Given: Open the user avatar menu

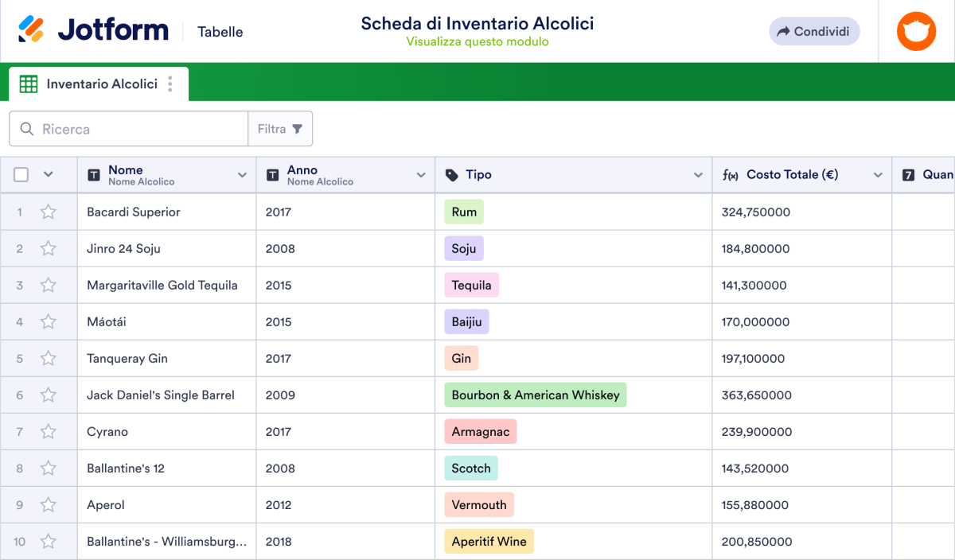Looking at the screenshot, I should coord(916,32).
